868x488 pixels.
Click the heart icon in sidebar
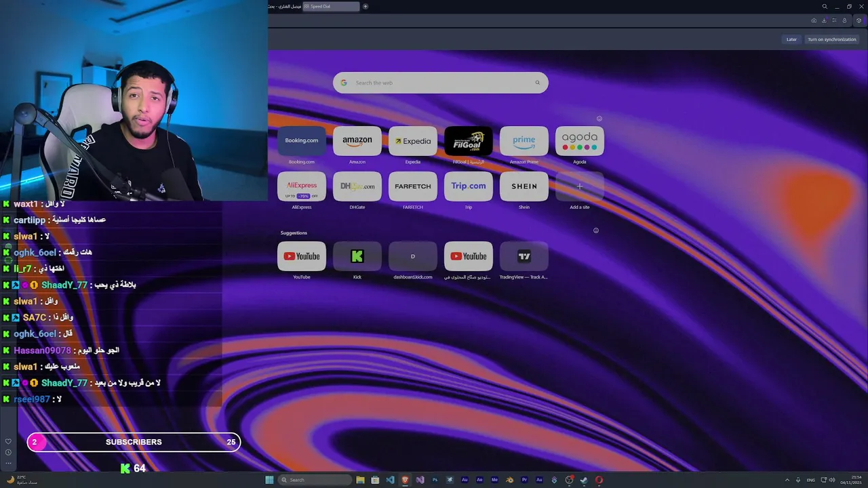coord(8,441)
